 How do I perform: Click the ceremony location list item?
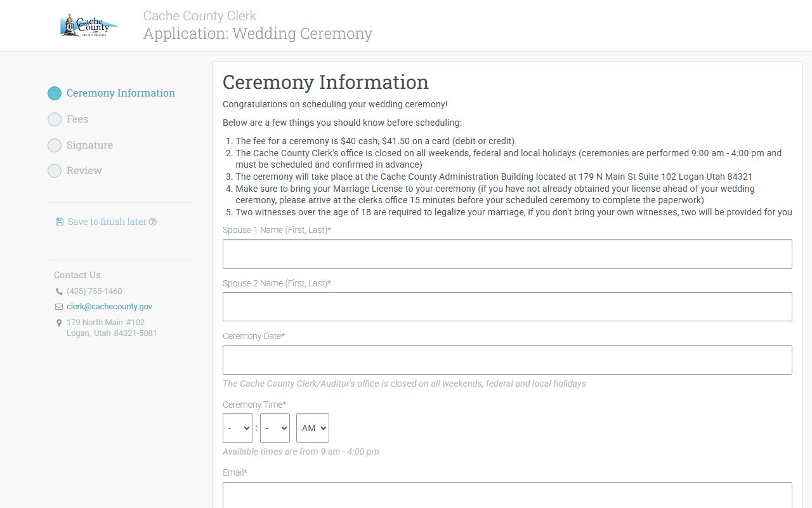click(494, 177)
